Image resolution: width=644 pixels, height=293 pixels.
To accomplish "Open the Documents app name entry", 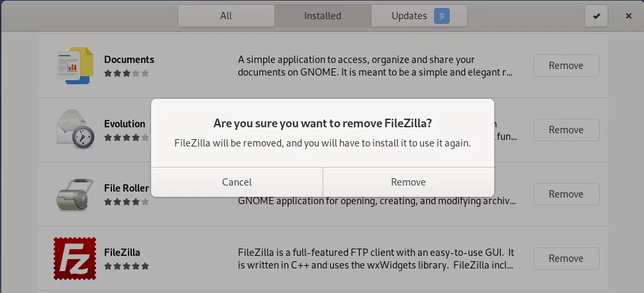I will click(129, 60).
